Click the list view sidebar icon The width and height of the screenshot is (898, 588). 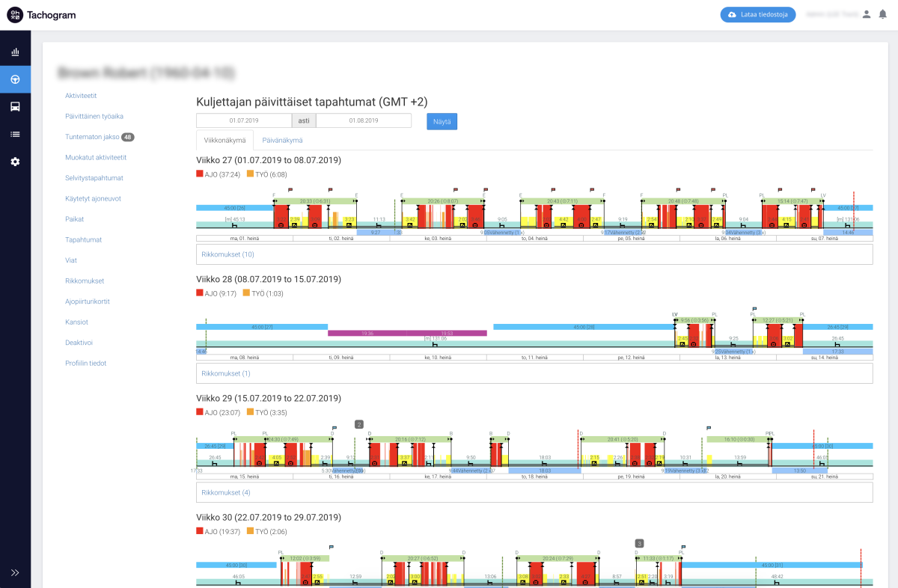coord(15,134)
